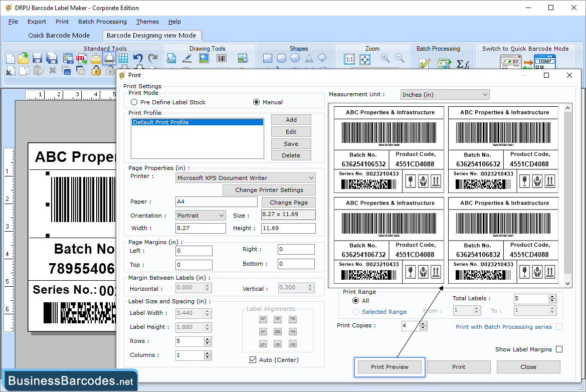586x392 pixels.
Task: Click the Rows stepper arrows
Action: [208, 341]
